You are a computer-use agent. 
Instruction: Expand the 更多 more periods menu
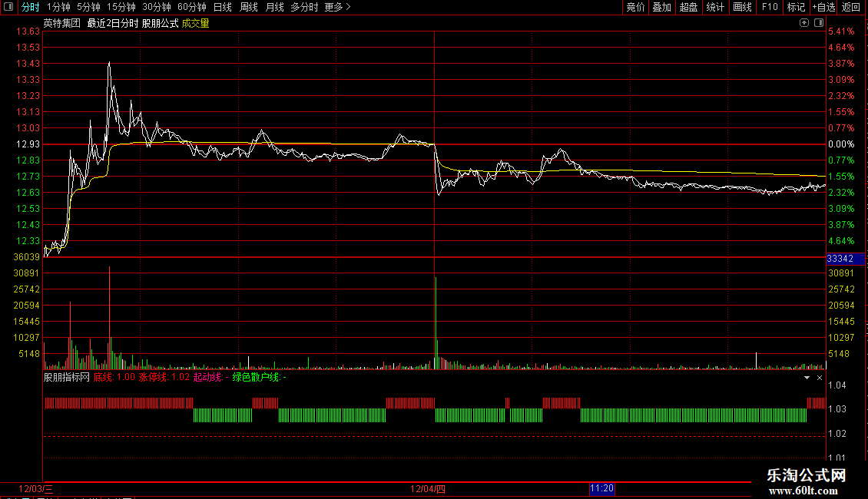point(338,7)
